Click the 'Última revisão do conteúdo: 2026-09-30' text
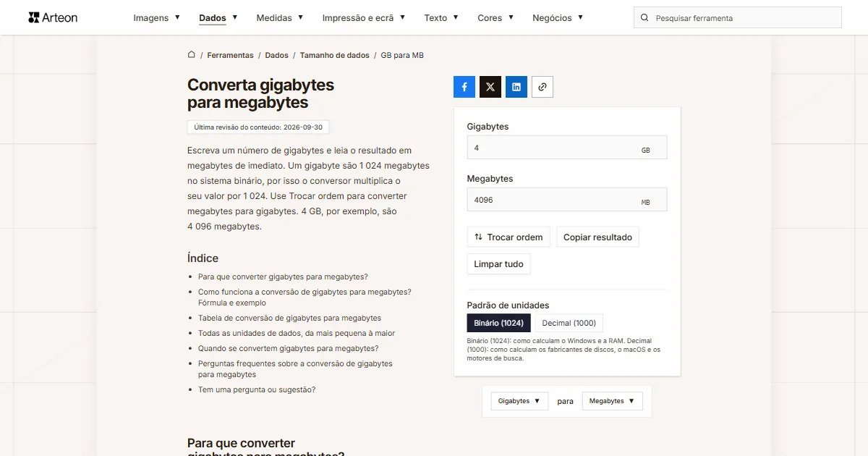This screenshot has height=456, width=868. (258, 127)
